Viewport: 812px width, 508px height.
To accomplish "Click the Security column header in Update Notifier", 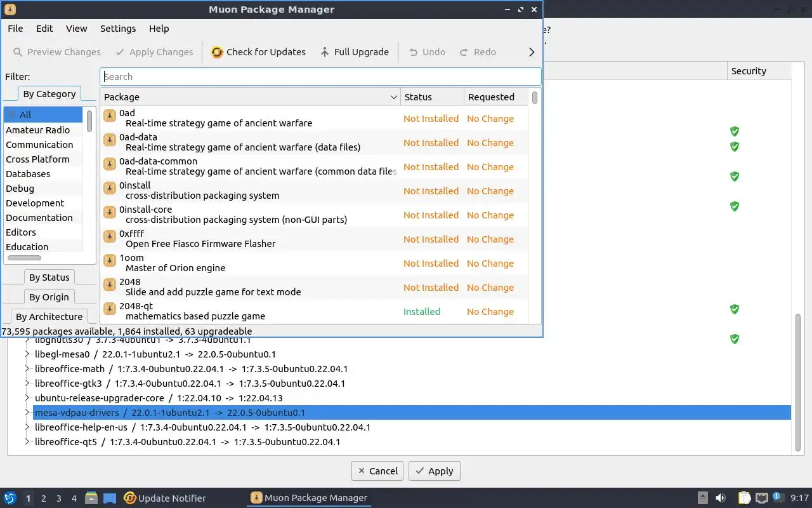I will point(759,71).
